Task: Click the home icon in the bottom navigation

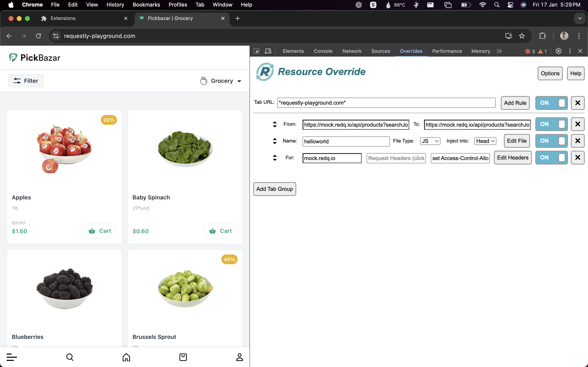Action: click(x=126, y=357)
